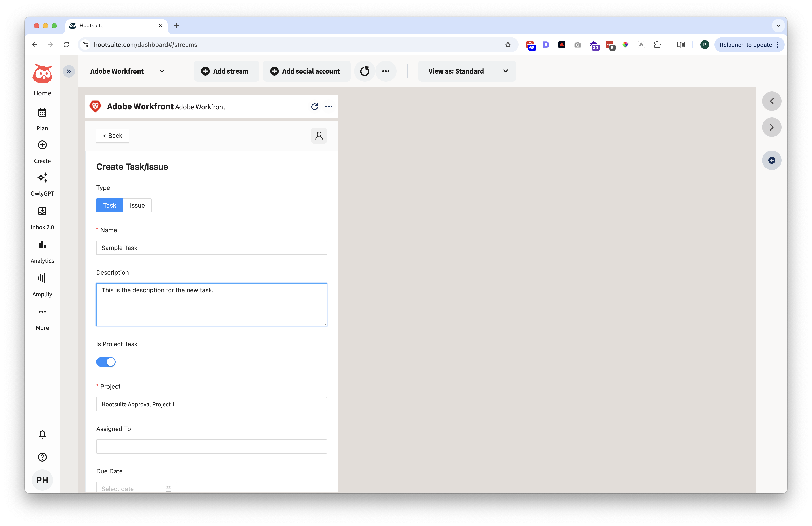
Task: Click the address bar URL
Action: [146, 45]
